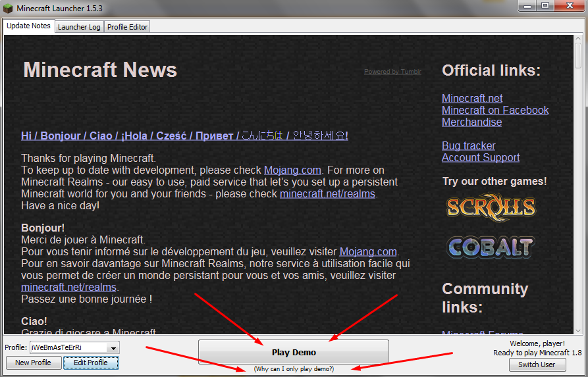Click the Powered by Tumblr link
Image resolution: width=588 pixels, height=377 pixels.
tap(392, 72)
